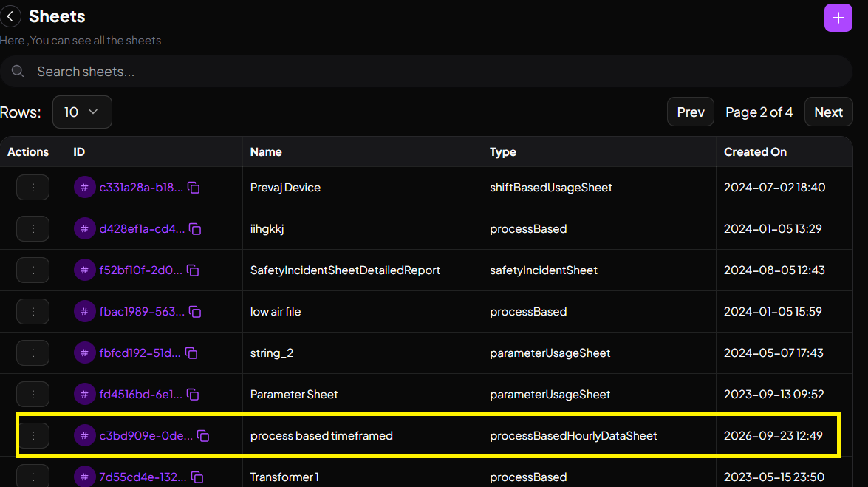This screenshot has width=868, height=487.
Task: Go to the next page with Next
Action: point(828,112)
